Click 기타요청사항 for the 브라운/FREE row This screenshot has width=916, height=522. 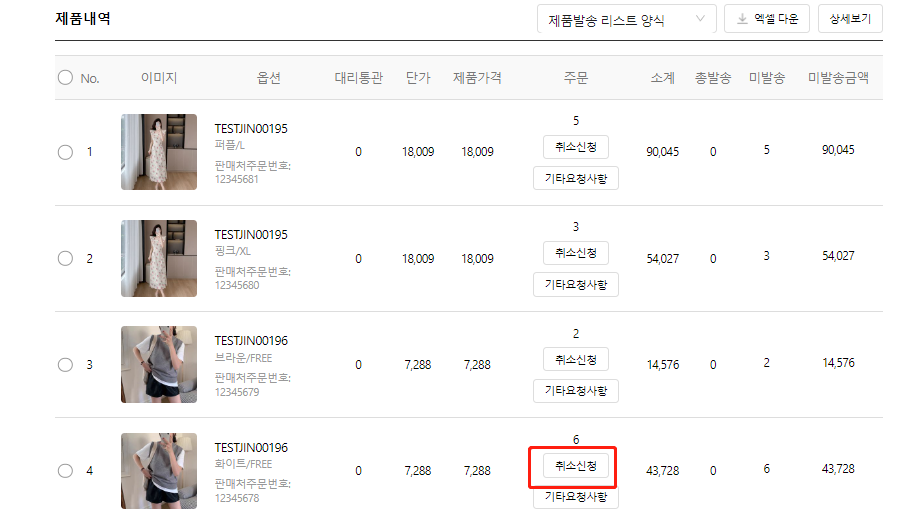(x=575, y=391)
